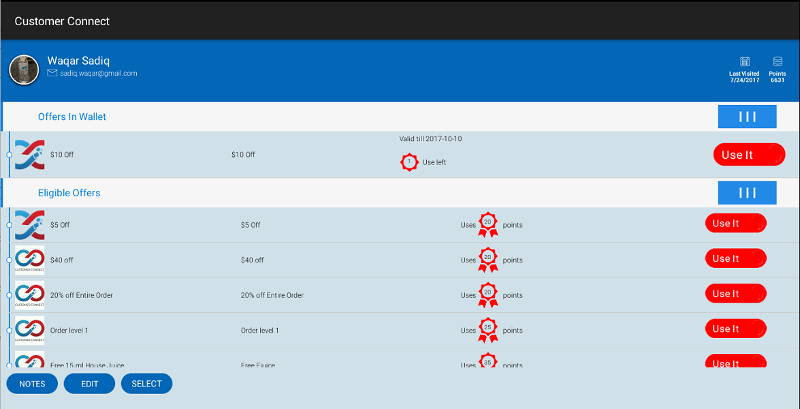
Task: Select the Points stack icon
Action: coord(778,62)
